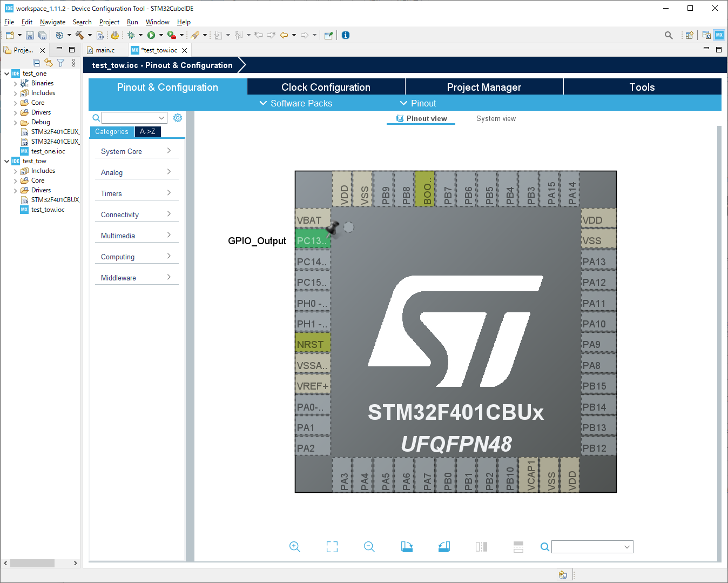Run the project using the green play icon
The image size is (728, 583).
152,35
